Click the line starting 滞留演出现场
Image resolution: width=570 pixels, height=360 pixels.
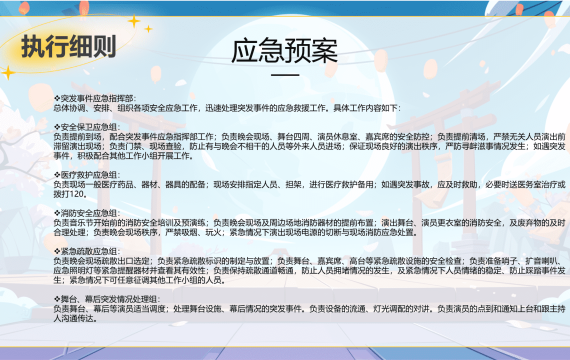(309, 146)
